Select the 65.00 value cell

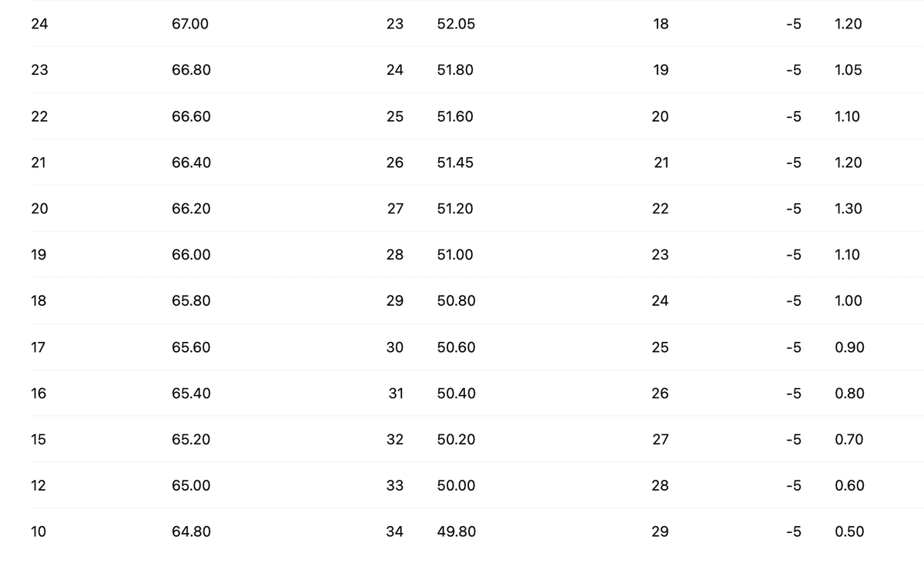[x=191, y=485]
